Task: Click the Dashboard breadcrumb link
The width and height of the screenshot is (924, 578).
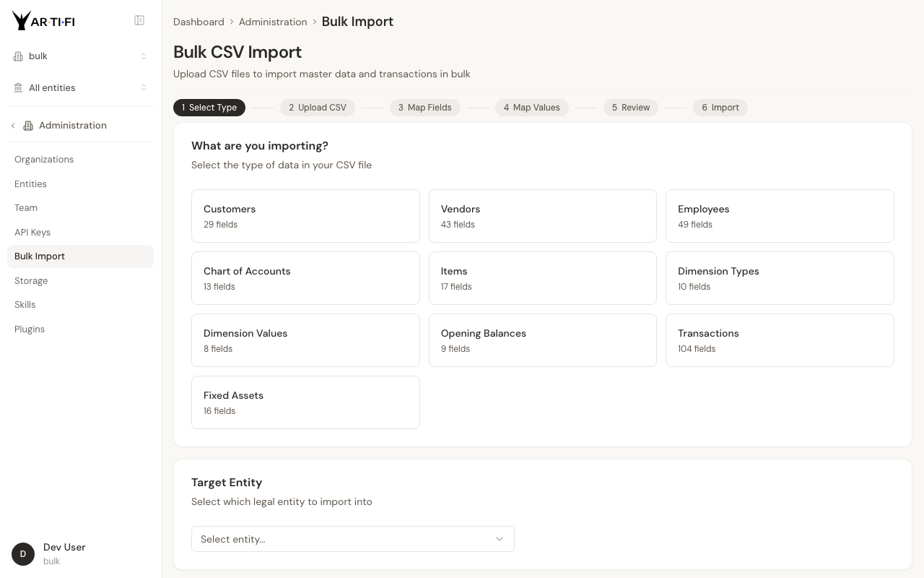Action: (199, 22)
